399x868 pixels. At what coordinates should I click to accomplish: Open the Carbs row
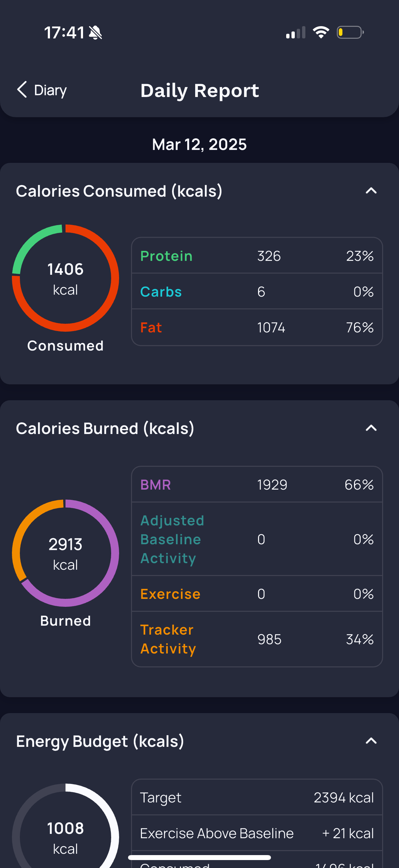[257, 291]
